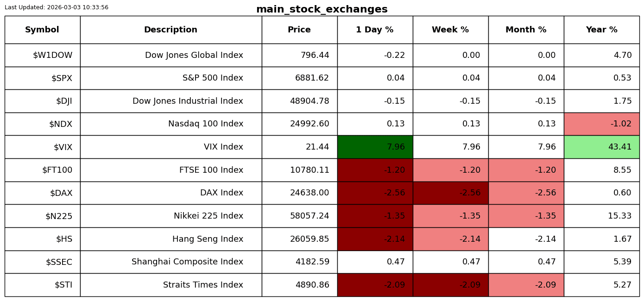The height and width of the screenshot is (301, 644).
Task: Click the 1 Day % column header
Action: [375, 30]
